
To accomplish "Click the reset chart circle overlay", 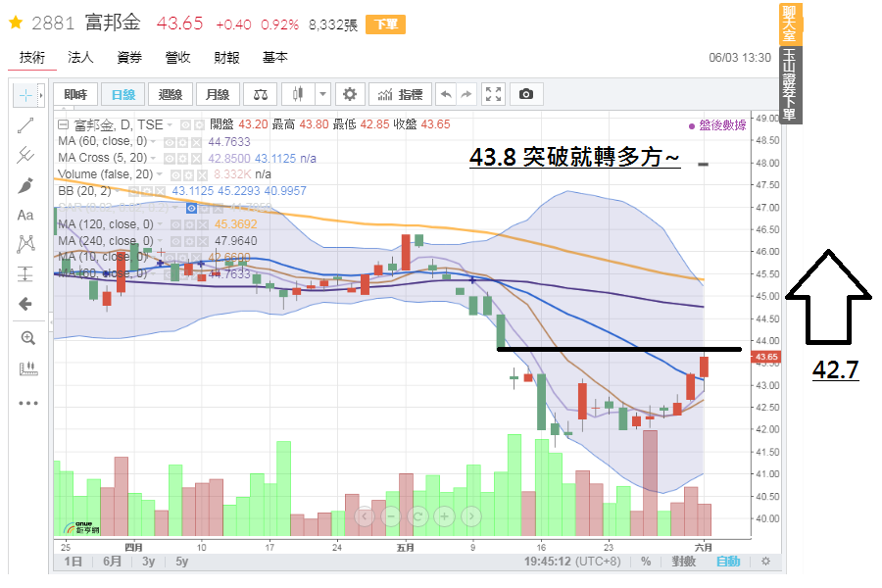I will (417, 516).
